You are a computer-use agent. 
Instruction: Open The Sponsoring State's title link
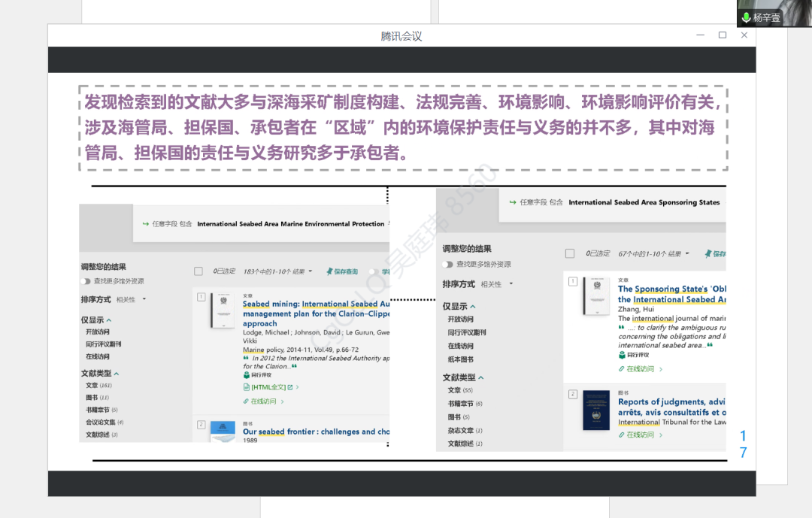click(671, 294)
